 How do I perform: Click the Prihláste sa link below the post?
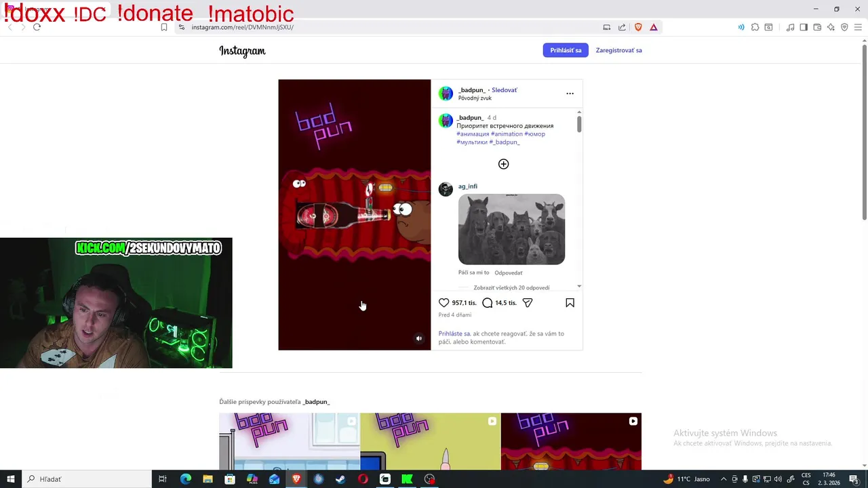(454, 333)
